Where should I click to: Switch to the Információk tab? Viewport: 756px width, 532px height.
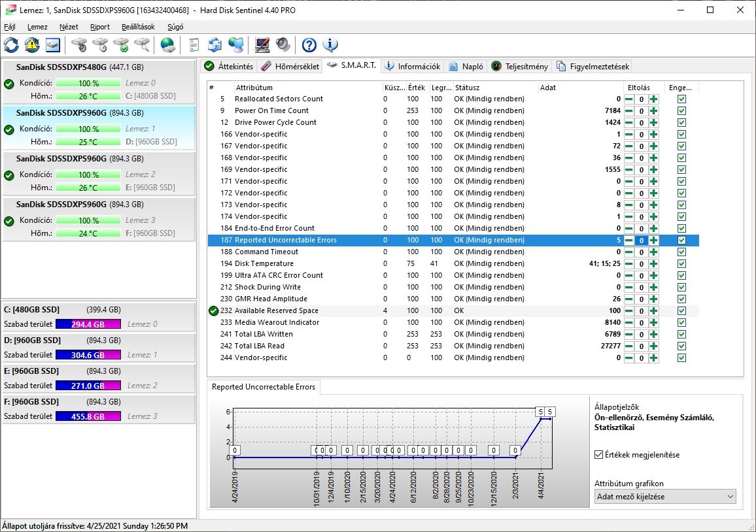click(x=413, y=67)
